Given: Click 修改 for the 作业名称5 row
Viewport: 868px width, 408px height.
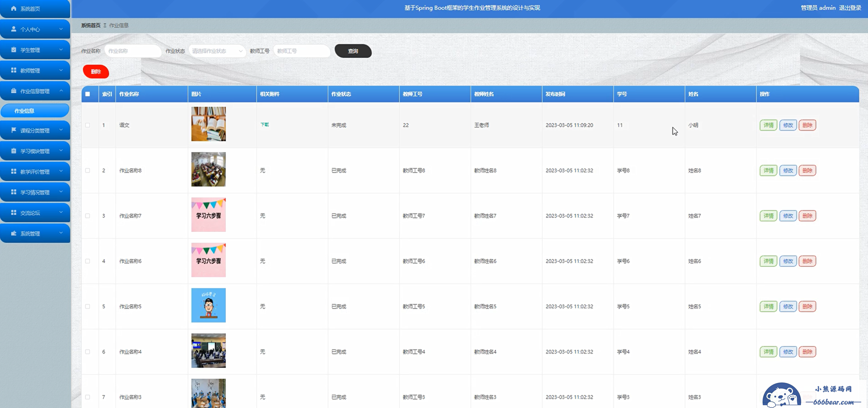Looking at the screenshot, I should click(x=788, y=307).
